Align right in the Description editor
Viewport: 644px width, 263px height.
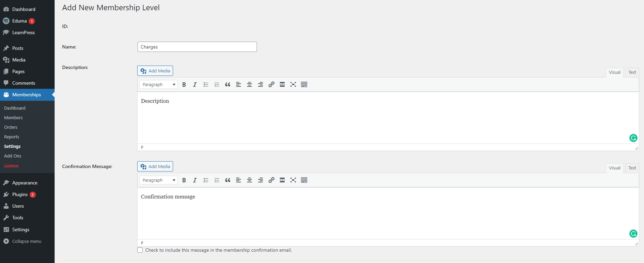(260, 84)
